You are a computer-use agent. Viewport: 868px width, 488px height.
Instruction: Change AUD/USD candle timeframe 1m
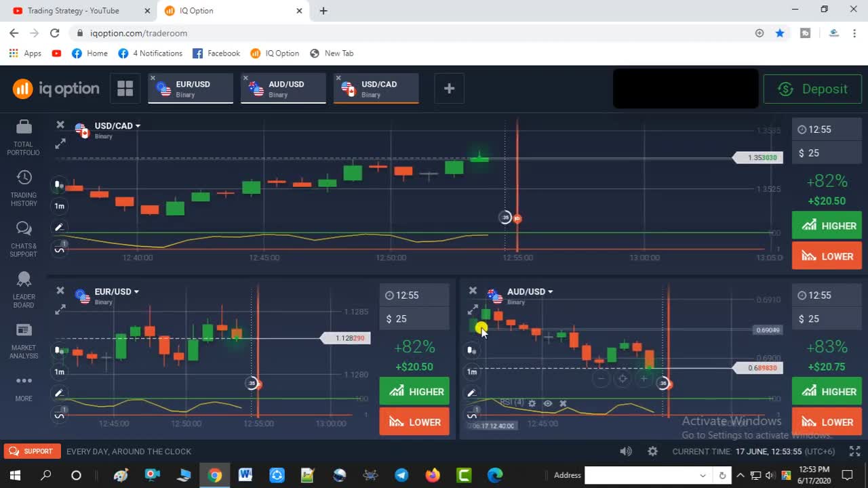pos(472,371)
